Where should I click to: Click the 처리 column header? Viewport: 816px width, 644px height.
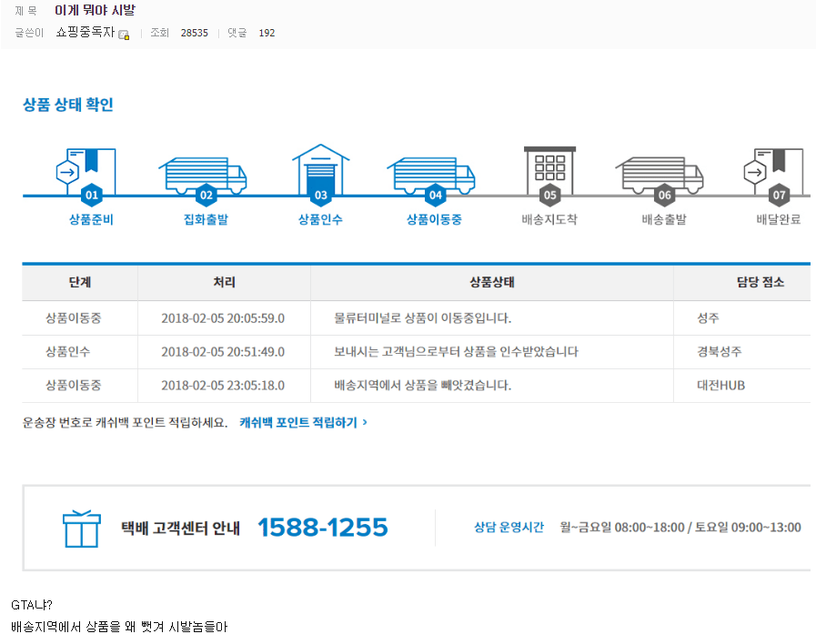224,283
